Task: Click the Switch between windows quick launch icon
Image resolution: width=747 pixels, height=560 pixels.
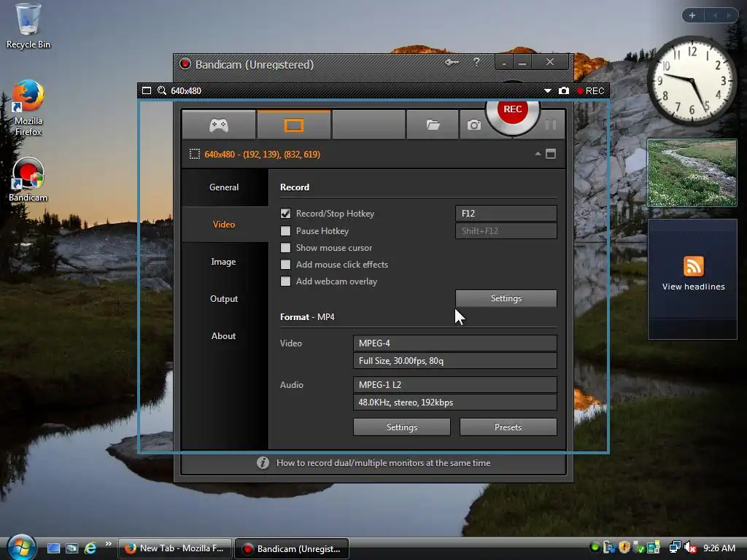Action: (72, 548)
